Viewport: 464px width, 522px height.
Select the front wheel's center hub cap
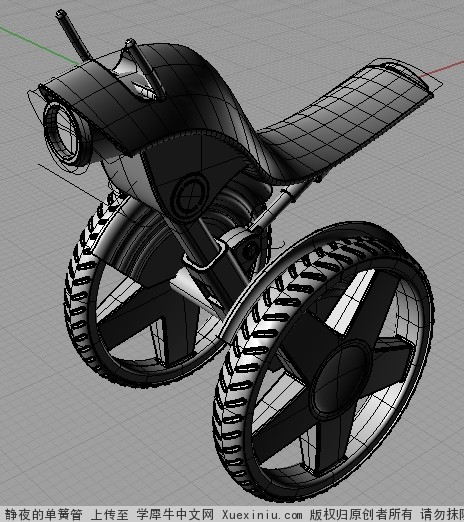[340, 378]
